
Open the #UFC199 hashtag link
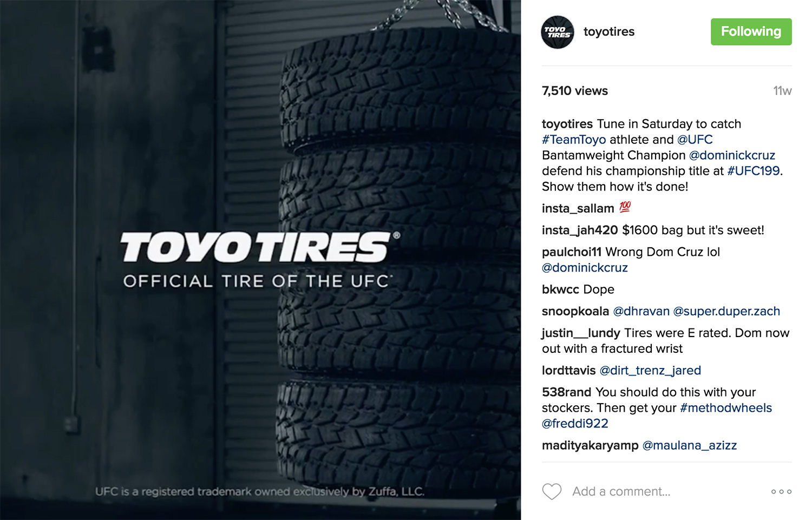coord(754,171)
